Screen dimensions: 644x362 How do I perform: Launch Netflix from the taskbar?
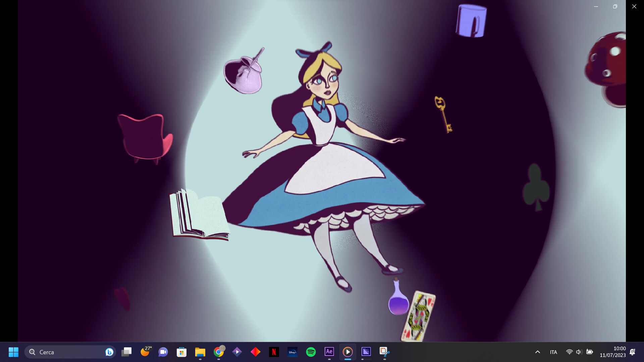(x=274, y=352)
